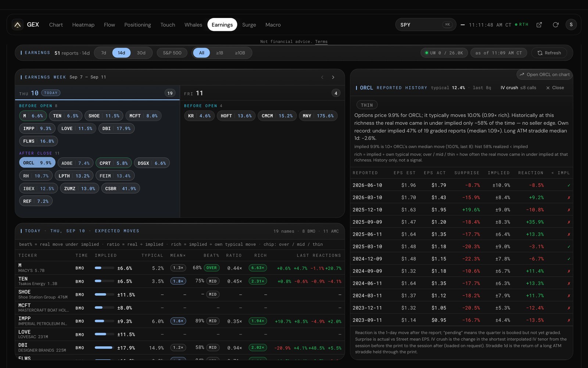The width and height of the screenshot is (588, 368).
Task: Click the SURPRISE column header
Action: pos(467,173)
